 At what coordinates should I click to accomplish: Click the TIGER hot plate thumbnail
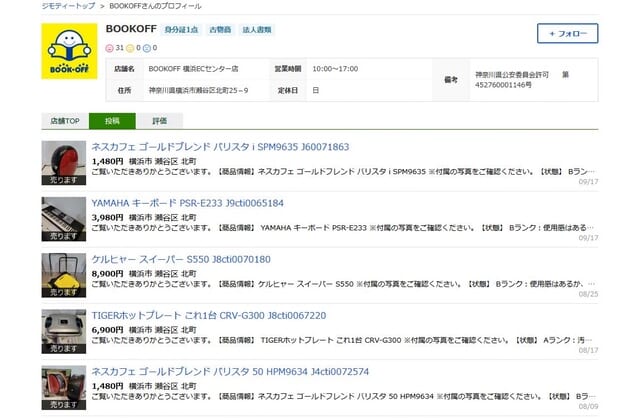coord(64,331)
